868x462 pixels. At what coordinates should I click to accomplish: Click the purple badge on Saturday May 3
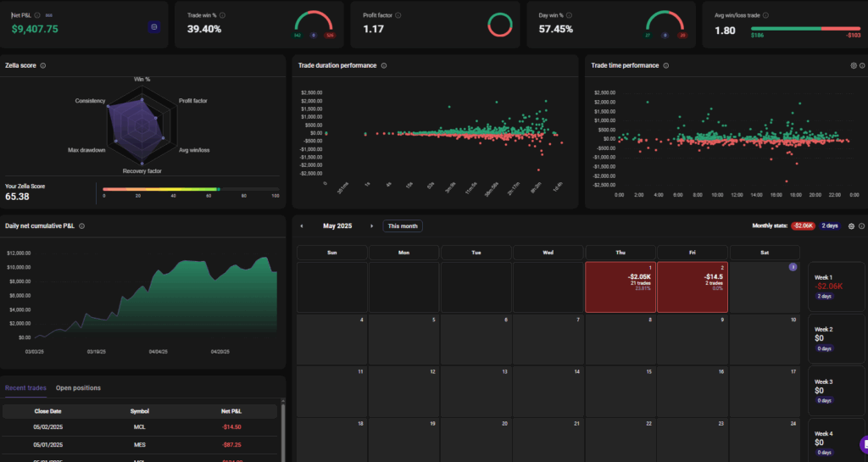coord(793,267)
